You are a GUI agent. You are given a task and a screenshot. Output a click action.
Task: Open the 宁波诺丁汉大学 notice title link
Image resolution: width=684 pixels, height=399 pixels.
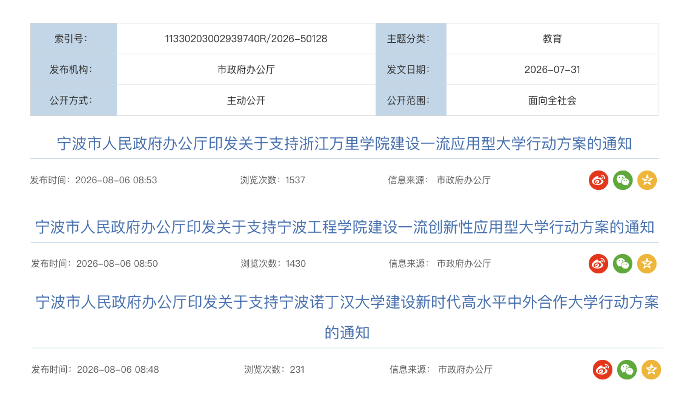(x=347, y=317)
